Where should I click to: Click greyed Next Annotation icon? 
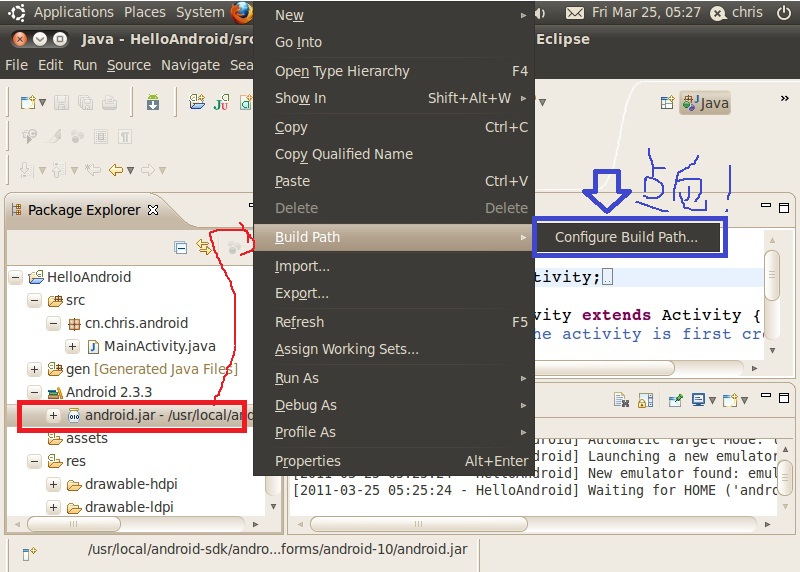[x=25, y=170]
